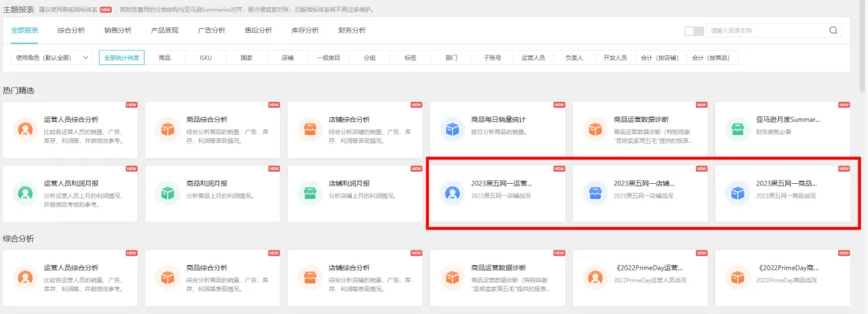Filter by 部门 dimension
The image size is (868, 314).
pyautogui.click(x=451, y=58)
